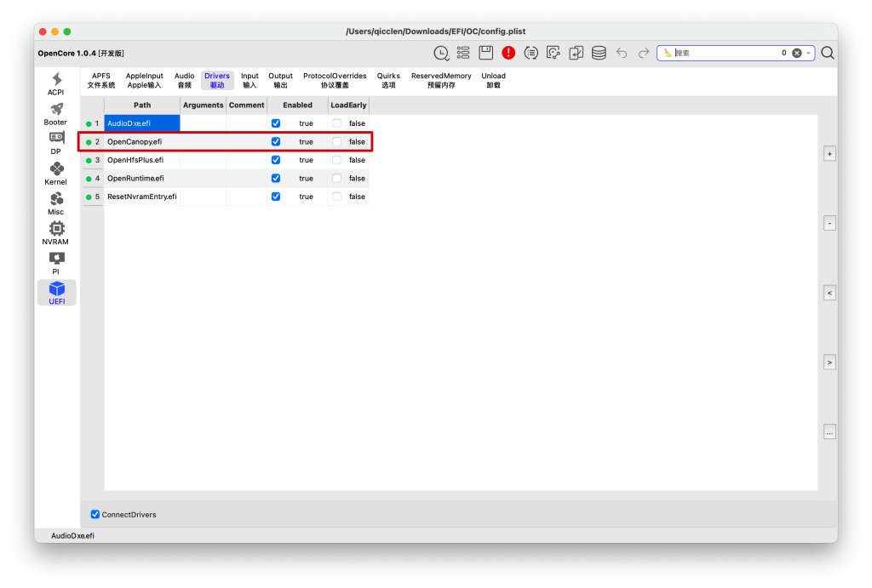
Task: Open the ACPI section in sidebar
Action: point(55,84)
